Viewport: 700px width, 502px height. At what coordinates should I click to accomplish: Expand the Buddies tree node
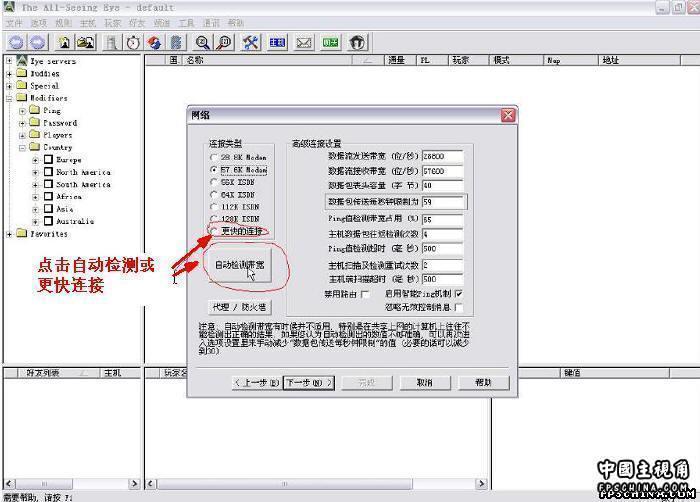pyautogui.click(x=9, y=73)
